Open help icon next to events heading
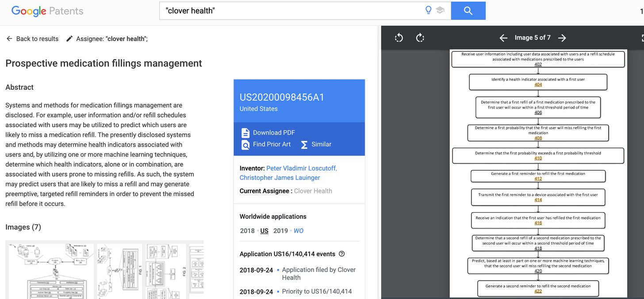Screen dimensions: 644x299 (x=341, y=254)
